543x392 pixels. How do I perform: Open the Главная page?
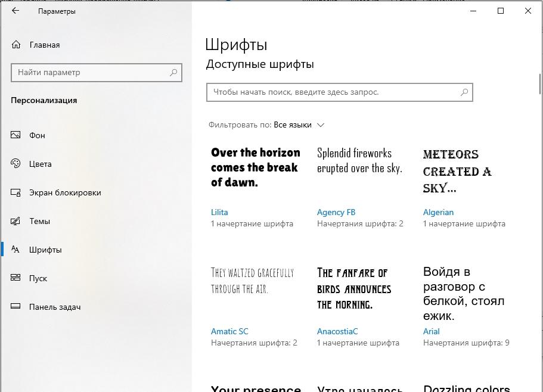[45, 45]
